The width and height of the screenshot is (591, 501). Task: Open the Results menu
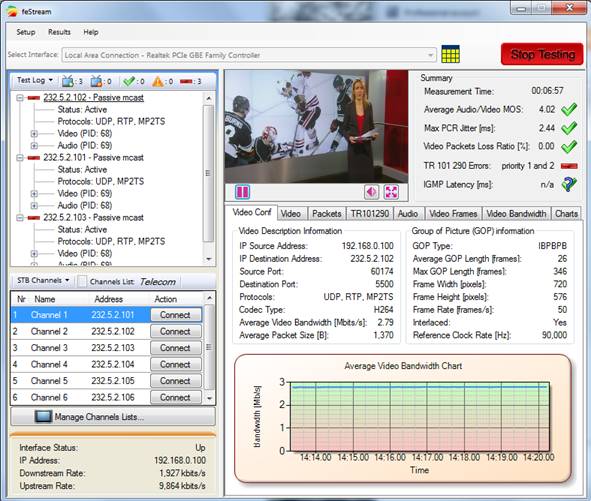59,32
